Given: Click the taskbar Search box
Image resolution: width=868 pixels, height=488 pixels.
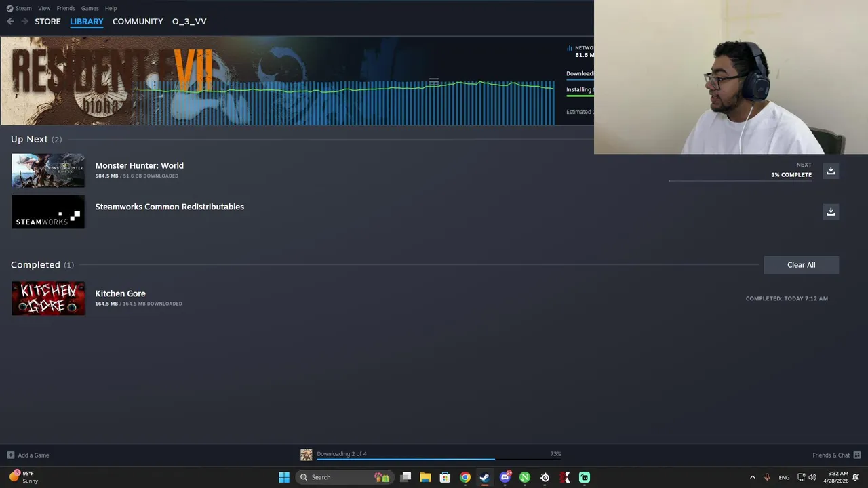Looking at the screenshot, I should click(x=344, y=477).
